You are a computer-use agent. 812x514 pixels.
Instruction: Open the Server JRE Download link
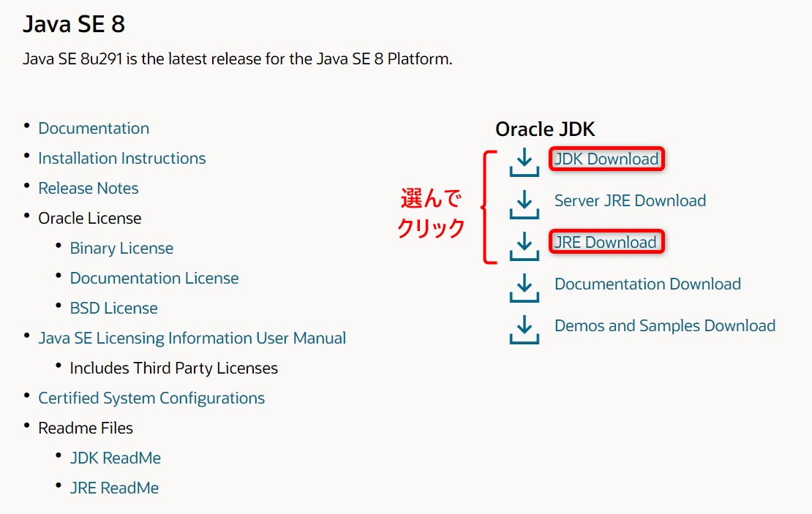[x=630, y=200]
